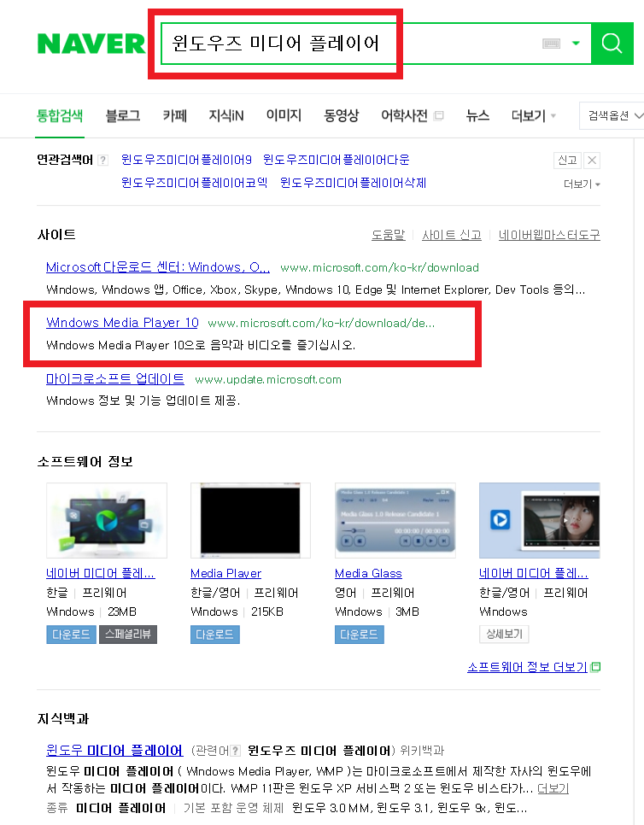Open the 검색옵션 dropdown
The height and width of the screenshot is (825, 644).
click(x=613, y=115)
